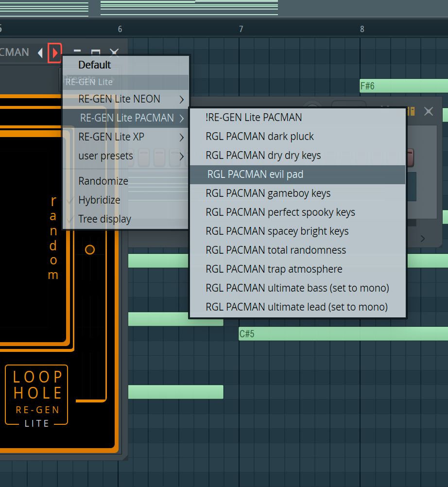
Task: Click the next preset arrow
Action: coord(55,52)
